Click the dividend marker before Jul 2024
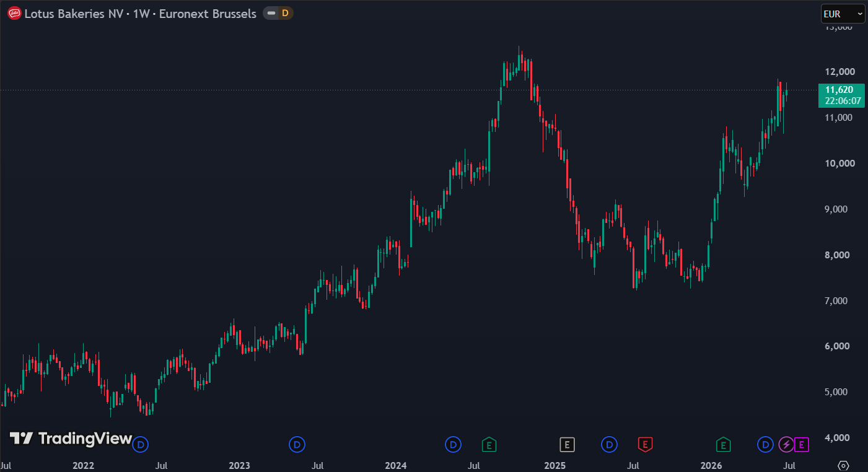The image size is (868, 472). tap(454, 444)
